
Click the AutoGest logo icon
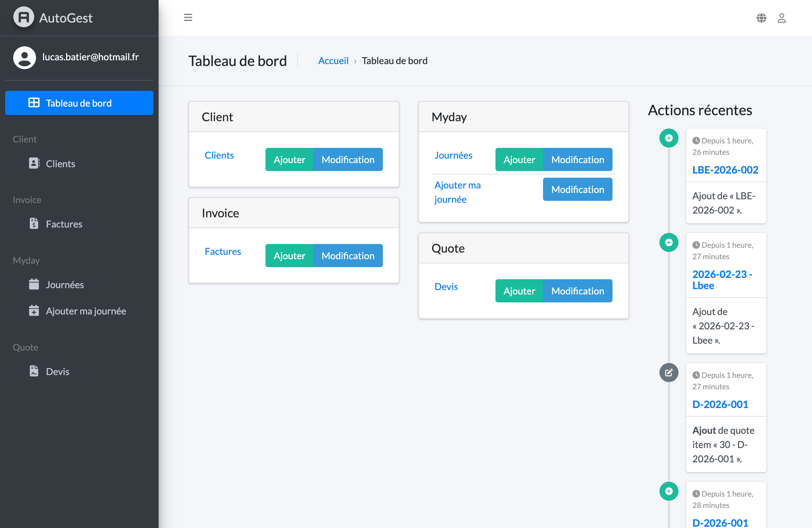[x=23, y=17]
